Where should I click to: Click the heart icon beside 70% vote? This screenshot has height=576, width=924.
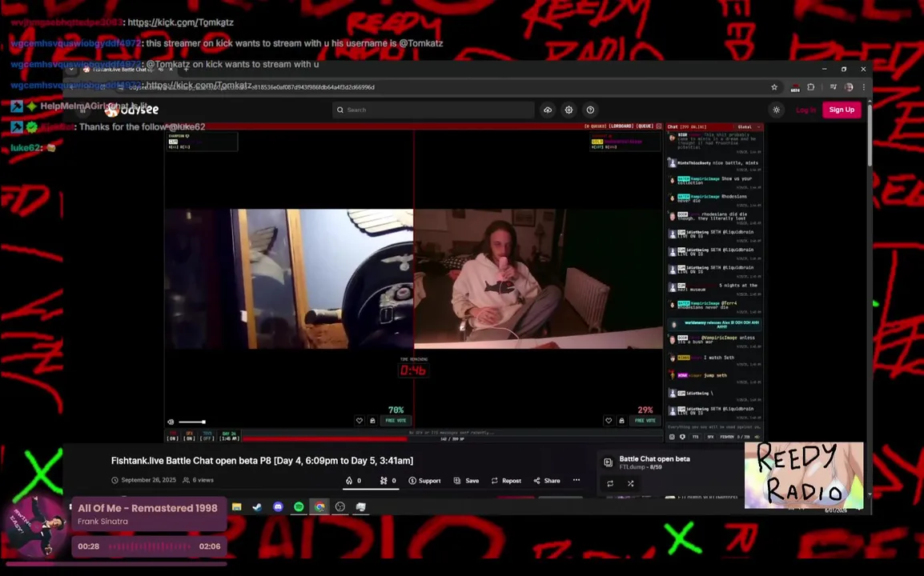click(360, 421)
